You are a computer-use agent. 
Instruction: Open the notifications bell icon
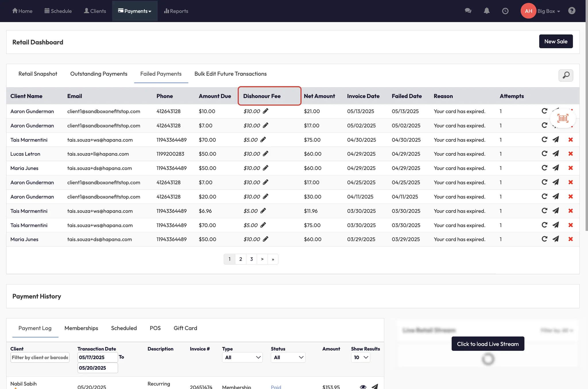[x=487, y=11]
